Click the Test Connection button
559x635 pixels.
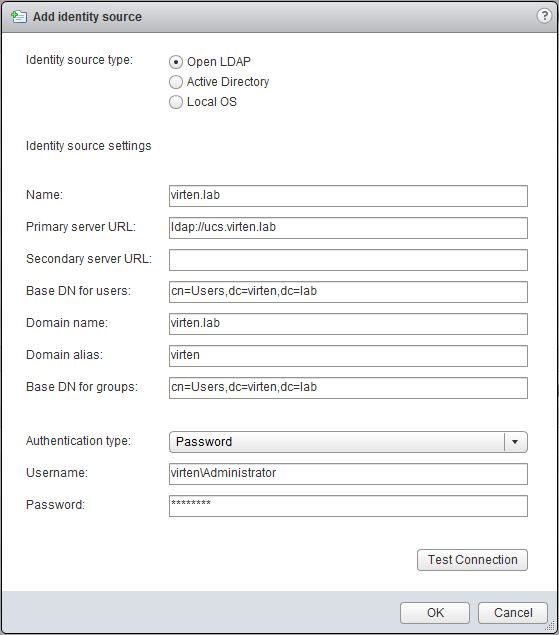(x=472, y=560)
